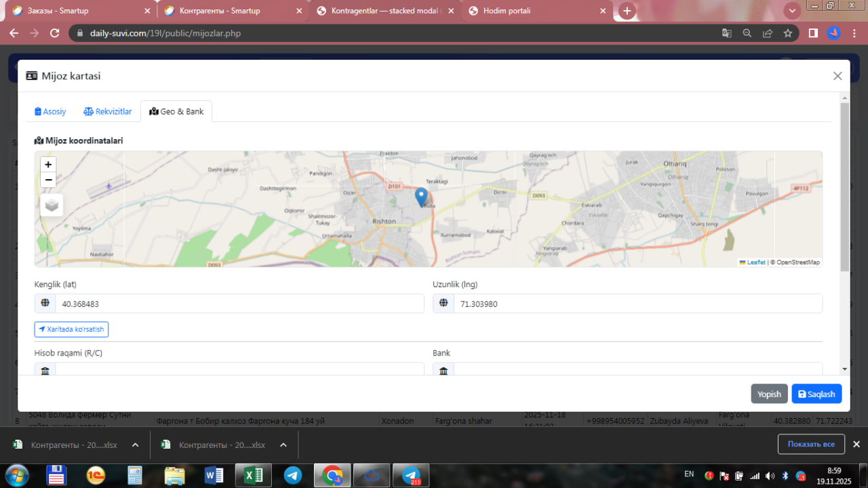Open the Rekvizitlar tab
This screenshot has width=868, height=488.
pyautogui.click(x=108, y=111)
